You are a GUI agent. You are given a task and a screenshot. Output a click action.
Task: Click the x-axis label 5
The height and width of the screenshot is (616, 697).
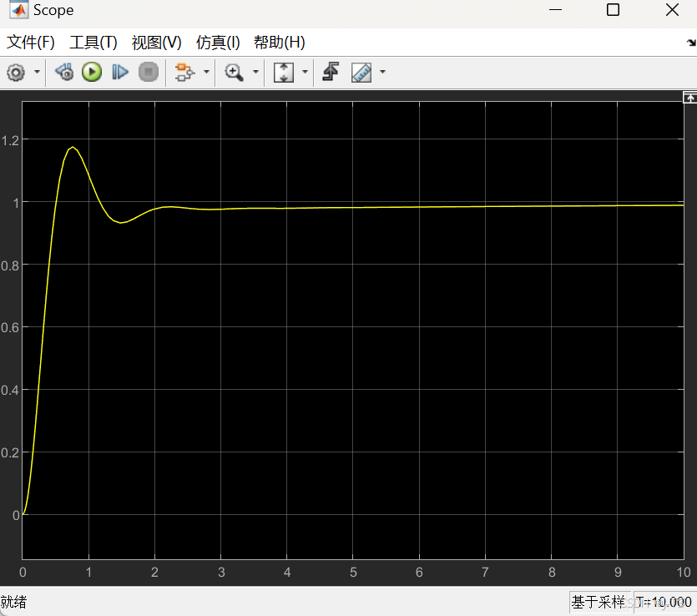tap(353, 572)
